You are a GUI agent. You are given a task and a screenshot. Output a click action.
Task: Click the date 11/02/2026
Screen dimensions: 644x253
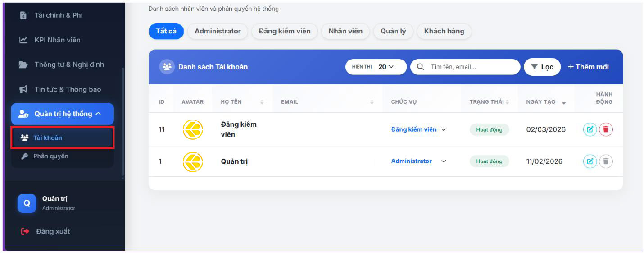pos(544,161)
